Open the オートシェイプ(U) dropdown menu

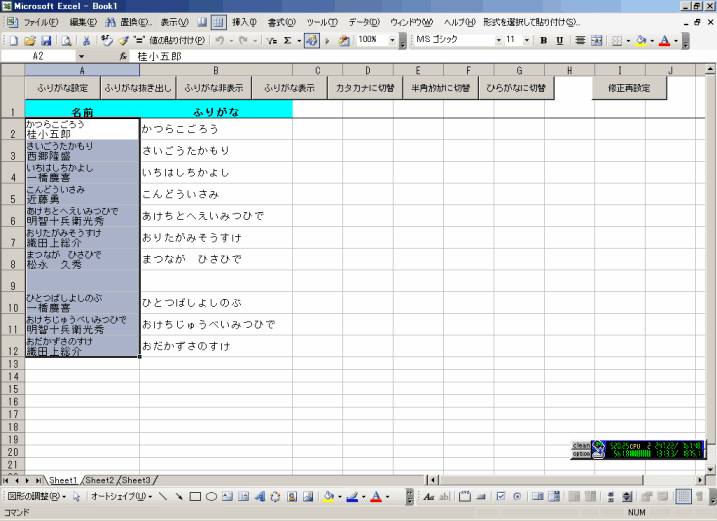(x=121, y=496)
